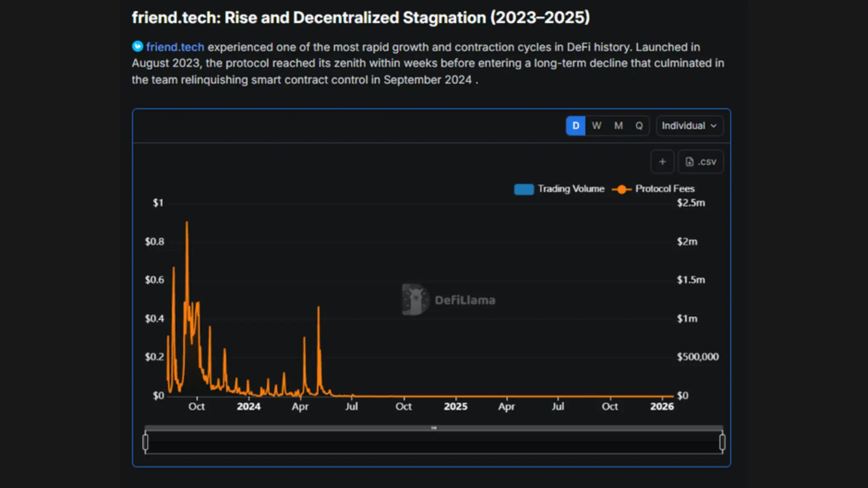
Task: Click the blue Trading Volume swatch
Action: (524, 189)
